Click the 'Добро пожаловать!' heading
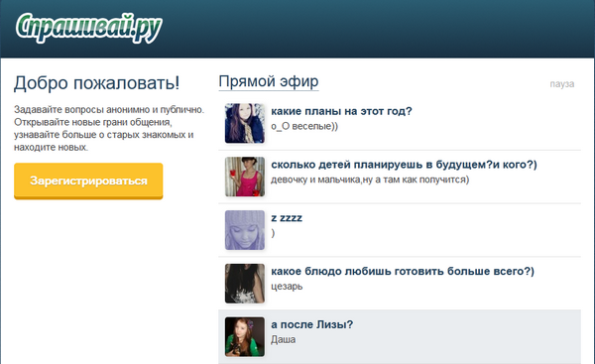The image size is (595, 364). tap(97, 83)
